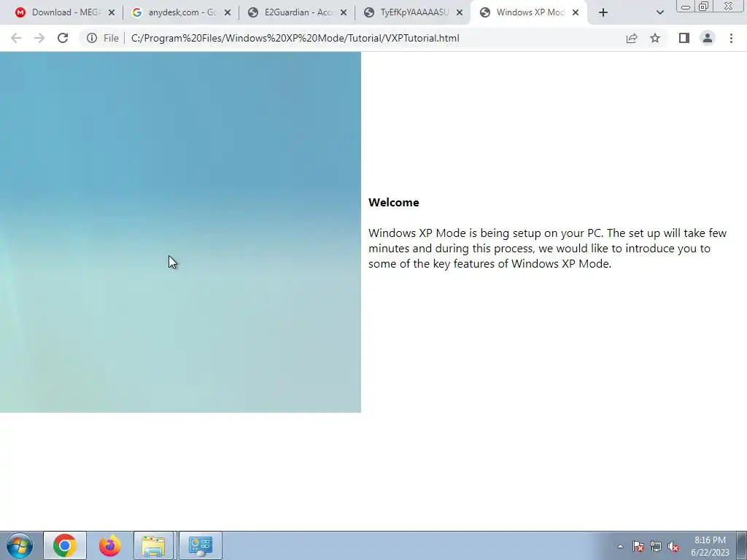The image size is (747, 560).
Task: Click the network tray icon
Action: coord(656,546)
